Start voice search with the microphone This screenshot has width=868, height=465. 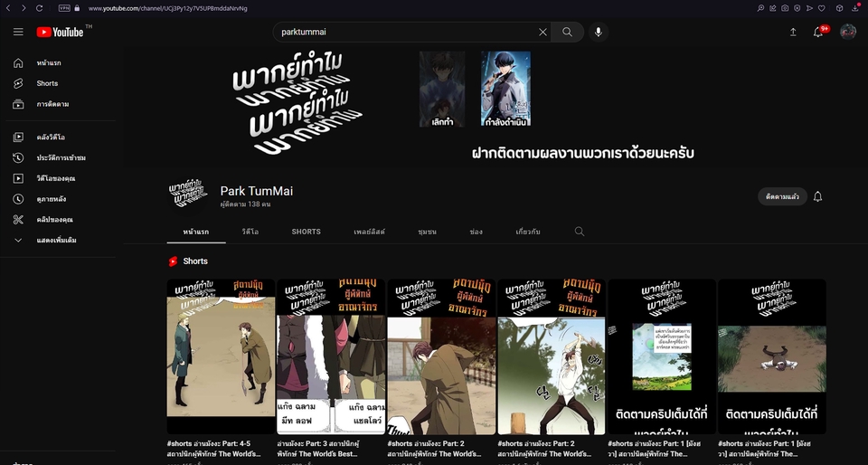(599, 32)
